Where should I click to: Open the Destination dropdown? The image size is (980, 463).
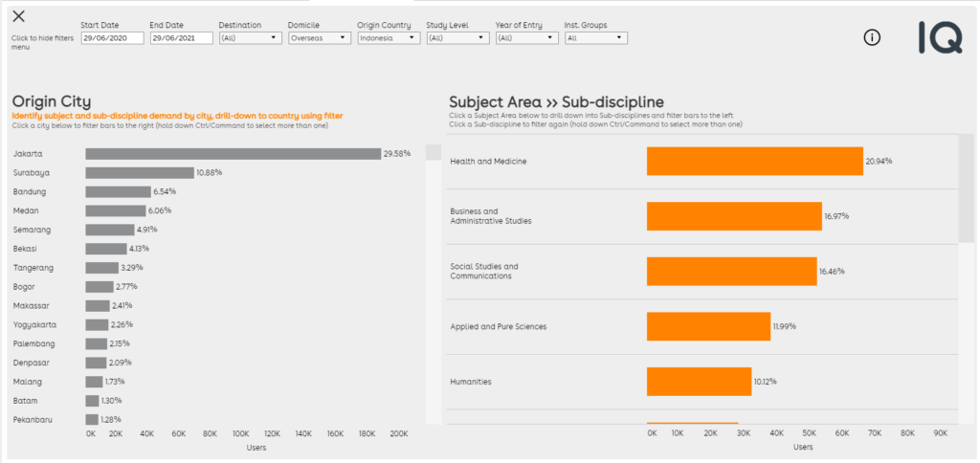pos(250,38)
